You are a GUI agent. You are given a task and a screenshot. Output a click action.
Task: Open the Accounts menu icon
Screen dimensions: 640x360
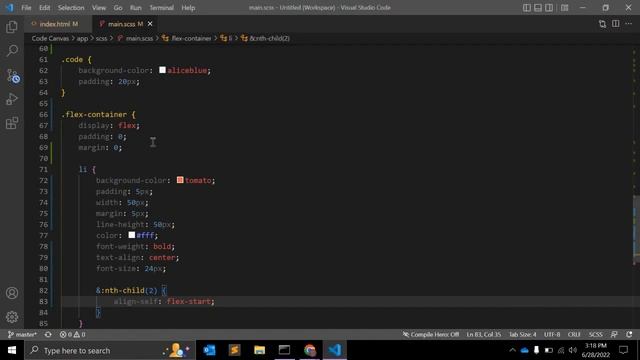(12, 293)
